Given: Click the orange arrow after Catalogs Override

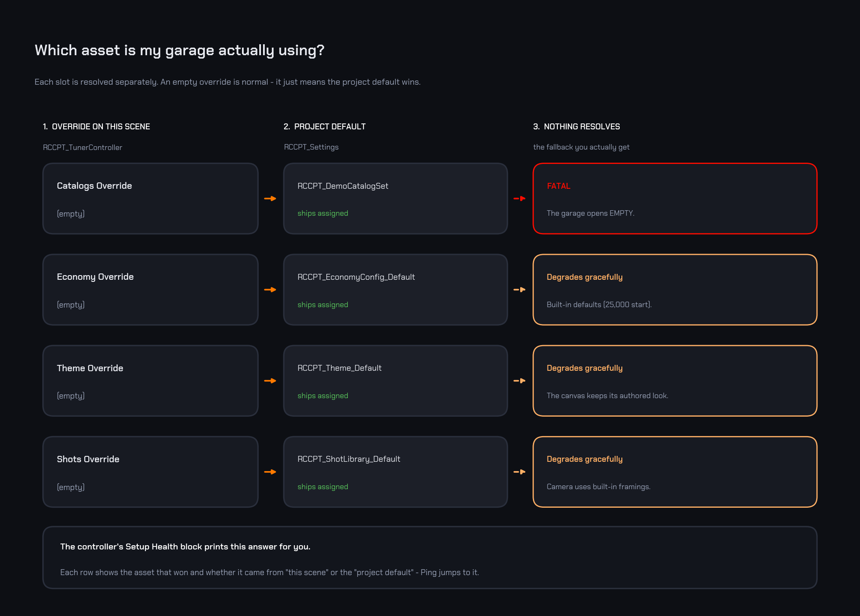Looking at the screenshot, I should point(270,198).
